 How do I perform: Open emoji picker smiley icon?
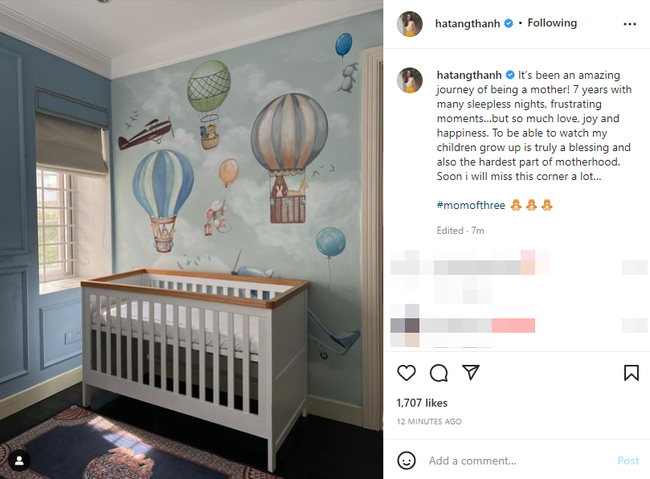point(406,460)
